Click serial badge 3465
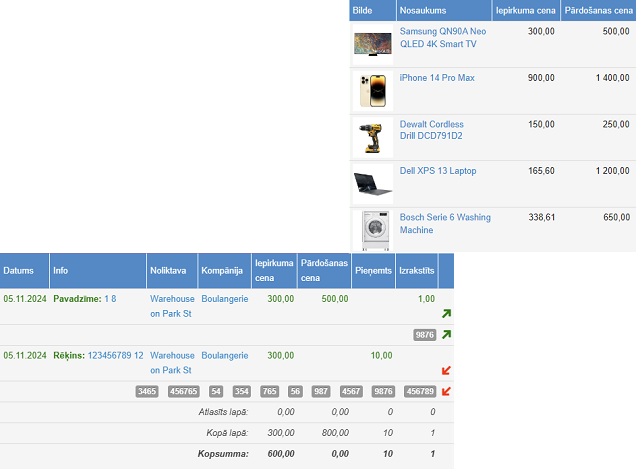The image size is (636, 469). 147,392
